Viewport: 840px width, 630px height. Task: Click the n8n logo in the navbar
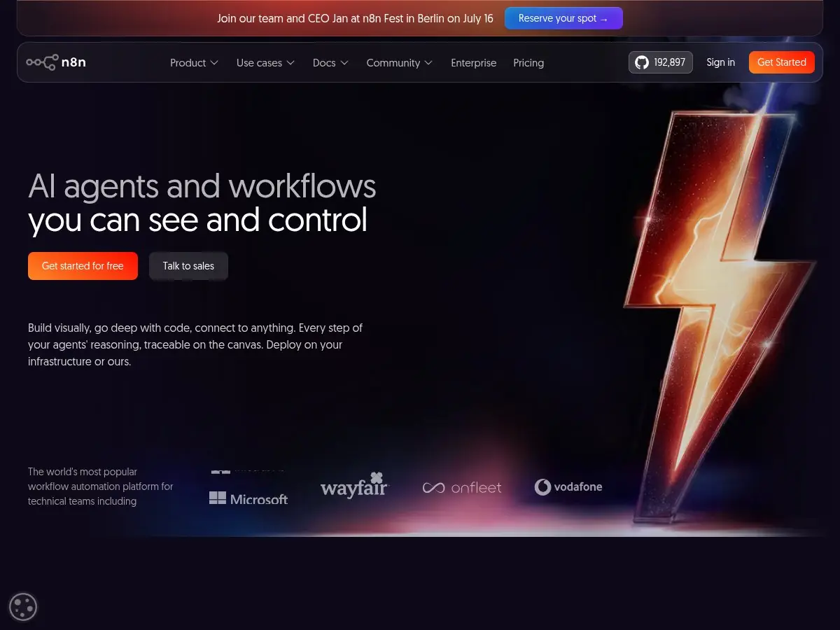point(56,62)
